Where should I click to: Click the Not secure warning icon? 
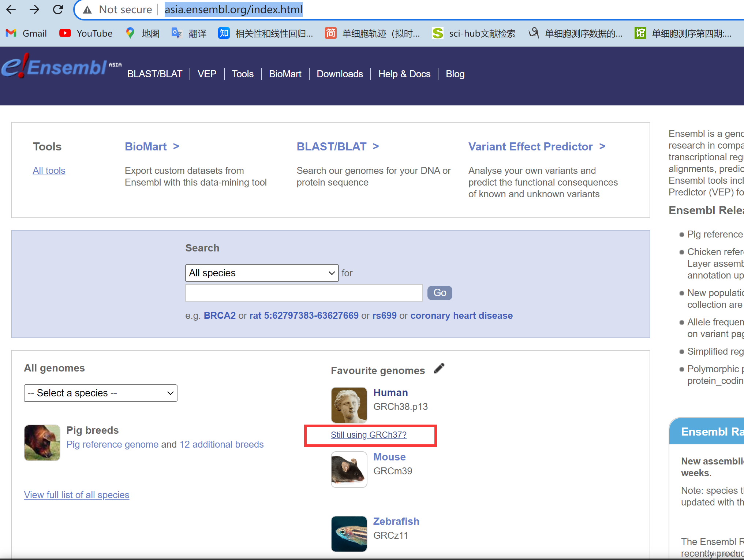(87, 10)
